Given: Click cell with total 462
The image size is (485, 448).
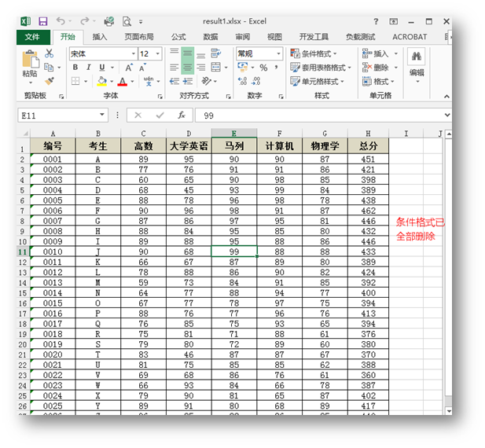Looking at the screenshot, I should coord(368,211).
